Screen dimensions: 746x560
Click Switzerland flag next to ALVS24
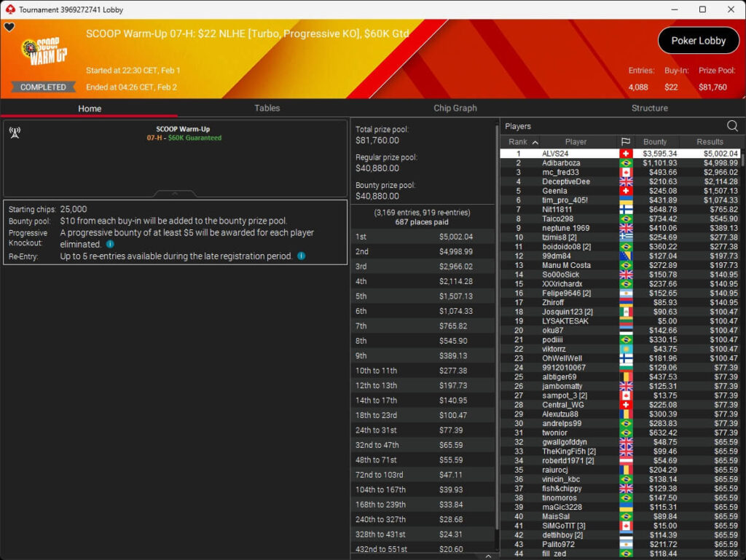(x=625, y=154)
